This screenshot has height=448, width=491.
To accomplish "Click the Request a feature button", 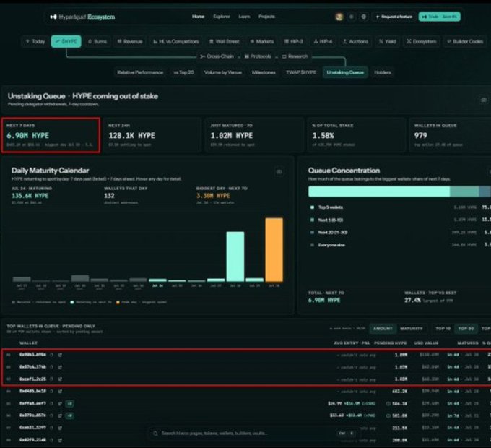I will pos(394,17).
